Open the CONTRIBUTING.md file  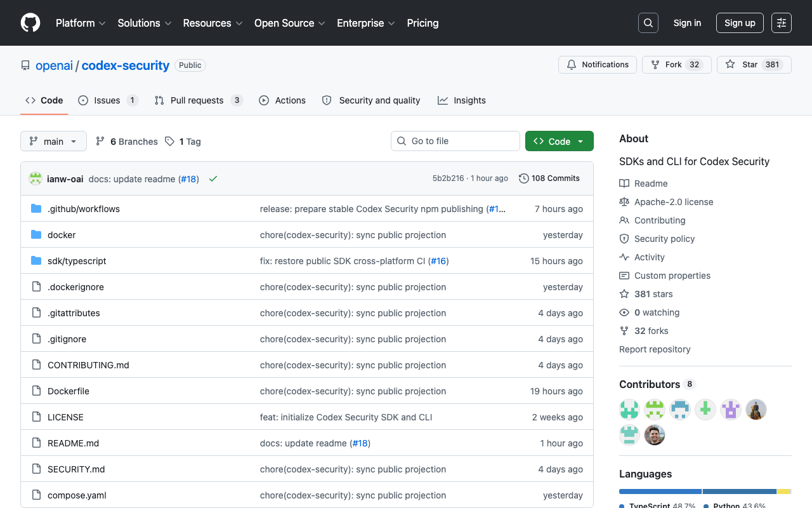click(x=88, y=365)
